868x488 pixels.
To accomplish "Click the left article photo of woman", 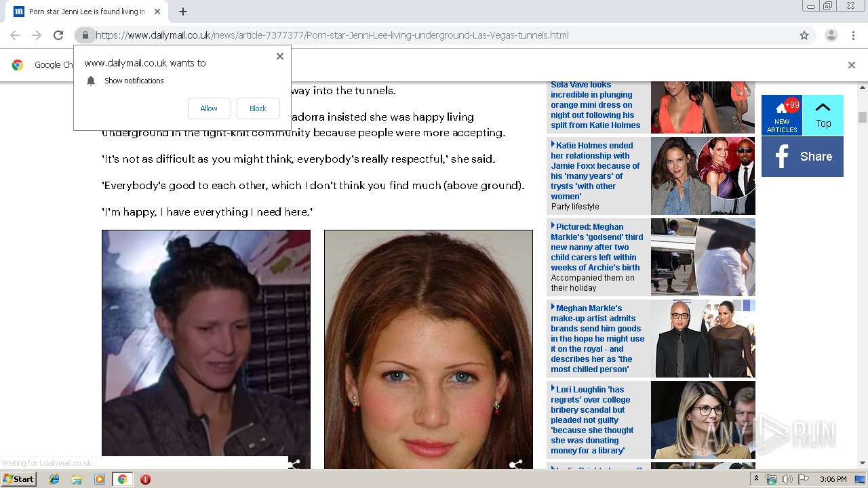I will tap(206, 343).
